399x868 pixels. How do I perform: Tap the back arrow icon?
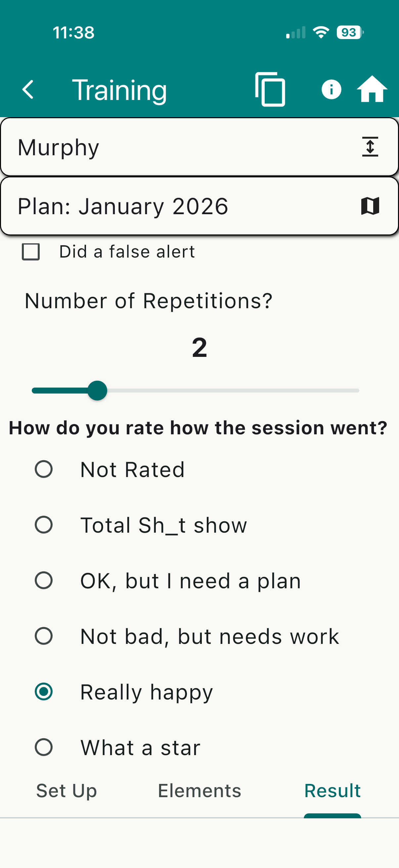coord(28,90)
